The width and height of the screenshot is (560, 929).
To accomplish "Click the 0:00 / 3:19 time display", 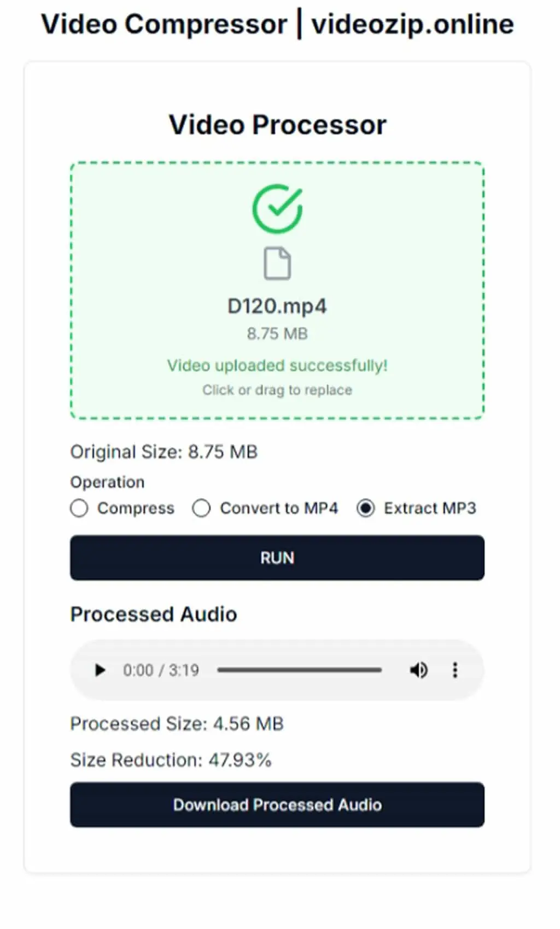I will click(161, 670).
